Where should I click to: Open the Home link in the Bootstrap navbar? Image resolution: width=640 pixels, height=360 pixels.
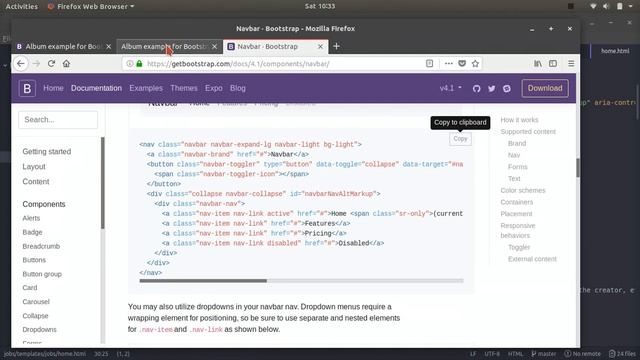[53, 88]
